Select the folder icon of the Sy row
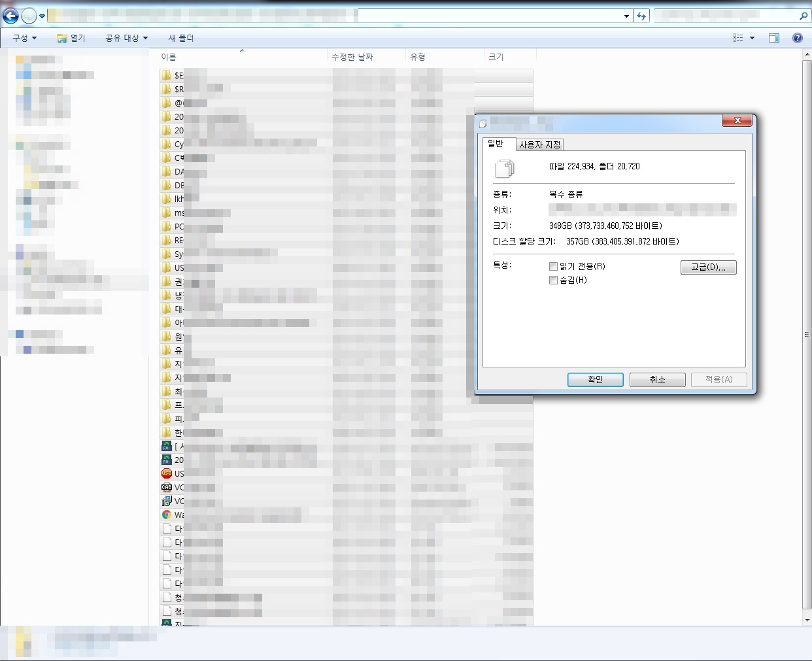 (167, 254)
